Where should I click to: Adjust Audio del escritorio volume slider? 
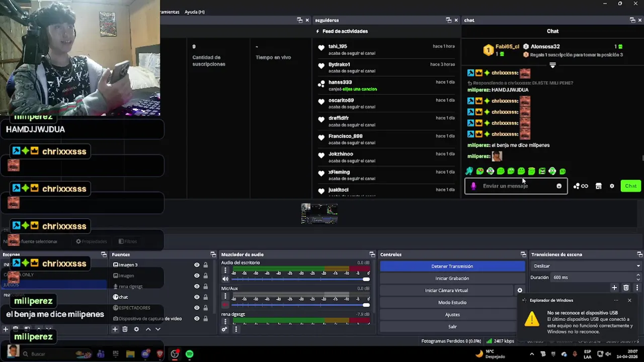(300, 279)
